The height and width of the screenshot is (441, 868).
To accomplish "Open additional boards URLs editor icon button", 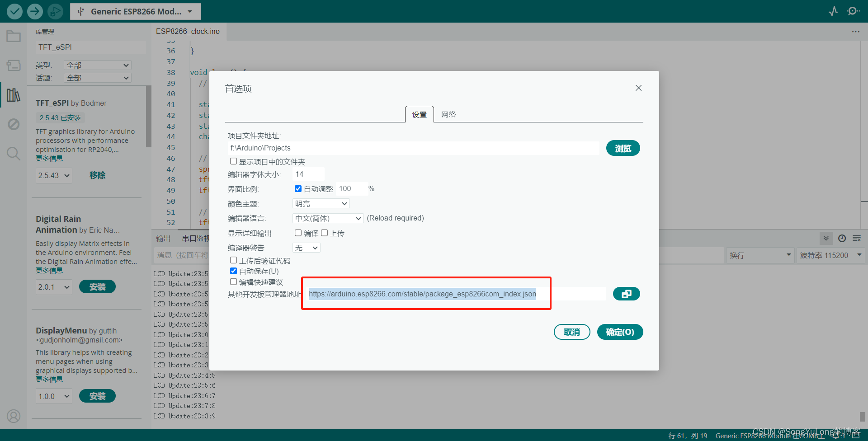I will [x=626, y=294].
